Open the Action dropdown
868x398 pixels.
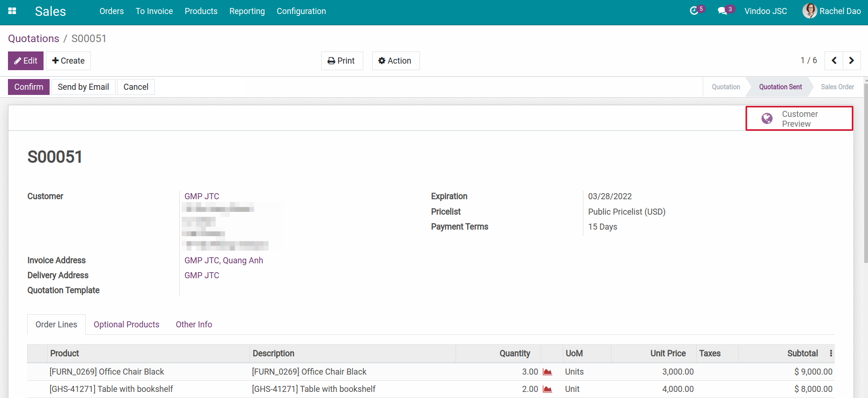[x=396, y=61]
